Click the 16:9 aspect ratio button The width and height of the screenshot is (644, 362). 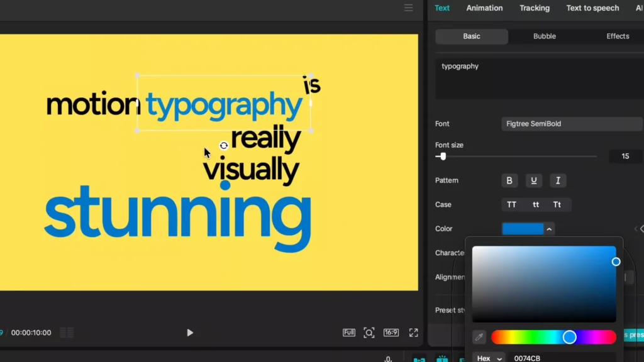pyautogui.click(x=391, y=332)
